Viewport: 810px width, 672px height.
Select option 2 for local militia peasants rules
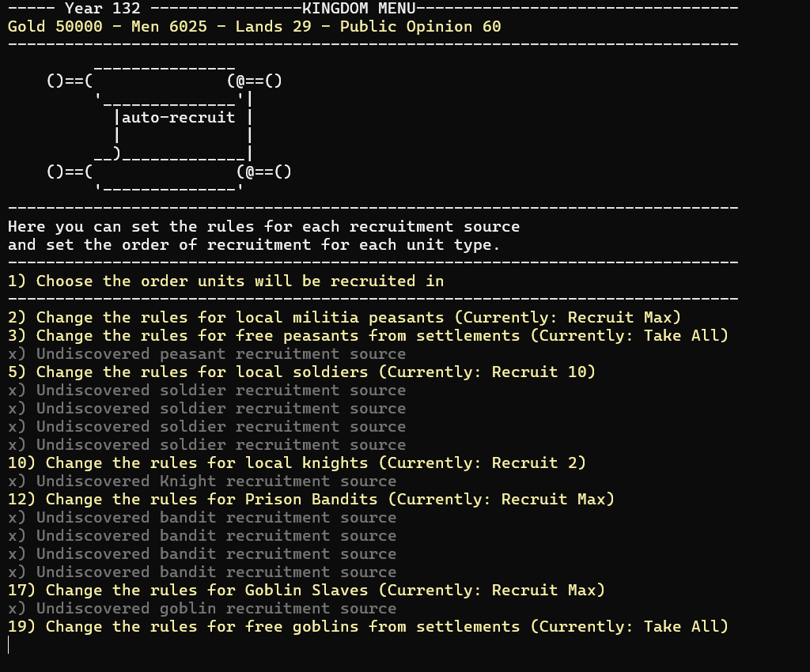pos(345,317)
